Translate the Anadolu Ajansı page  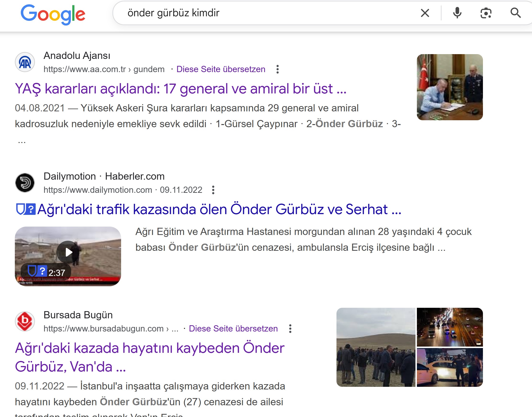click(221, 69)
